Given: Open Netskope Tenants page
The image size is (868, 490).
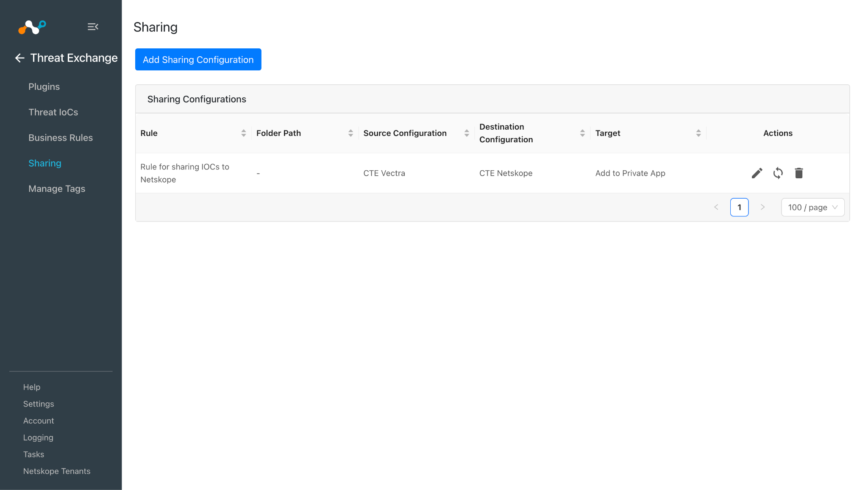Looking at the screenshot, I should pos(57,471).
